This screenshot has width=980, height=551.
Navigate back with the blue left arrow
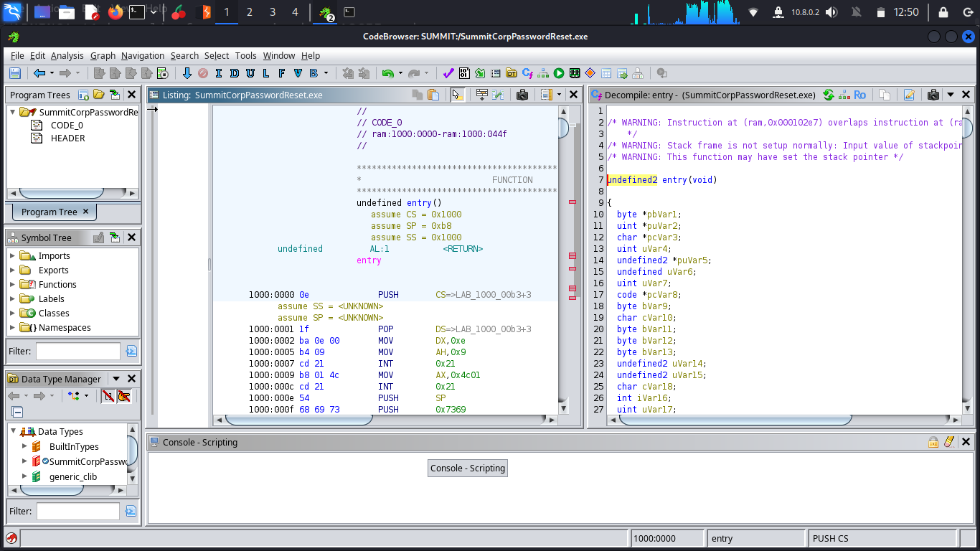(39, 73)
